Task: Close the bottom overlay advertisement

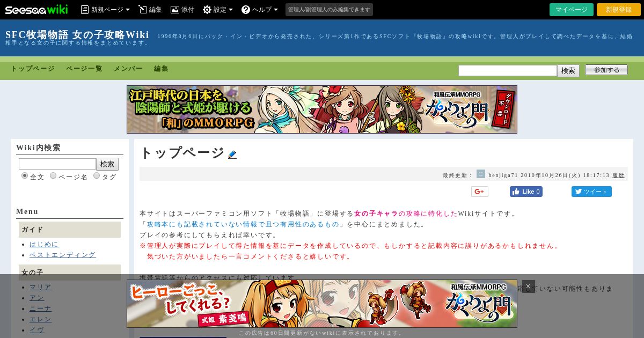Action: [528, 286]
